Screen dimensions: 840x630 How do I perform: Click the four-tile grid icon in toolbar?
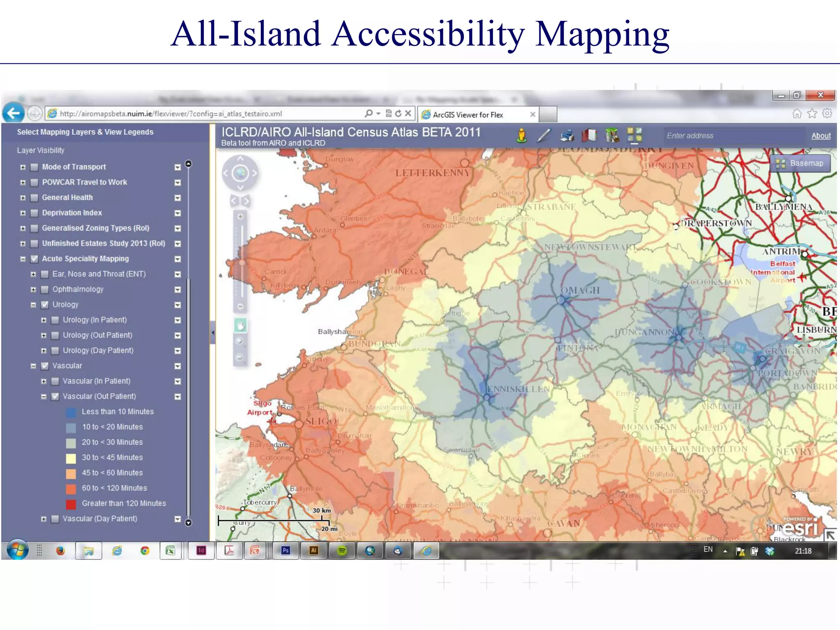pyautogui.click(x=634, y=135)
